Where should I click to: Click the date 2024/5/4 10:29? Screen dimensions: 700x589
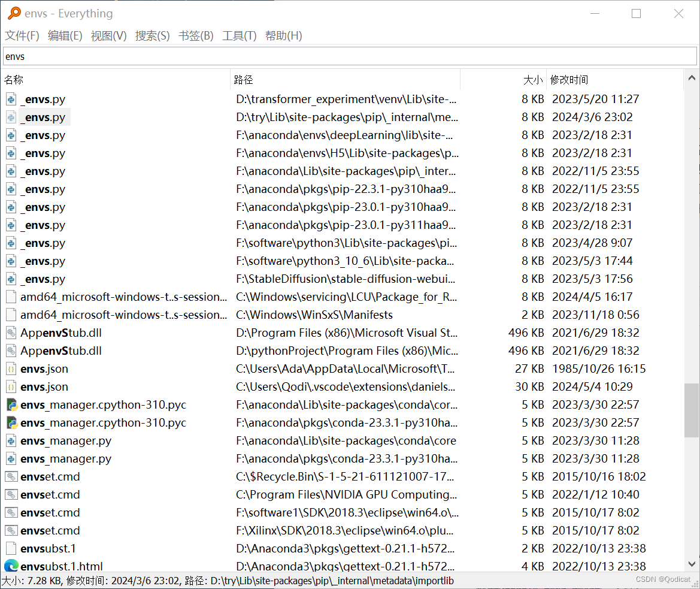tap(592, 386)
